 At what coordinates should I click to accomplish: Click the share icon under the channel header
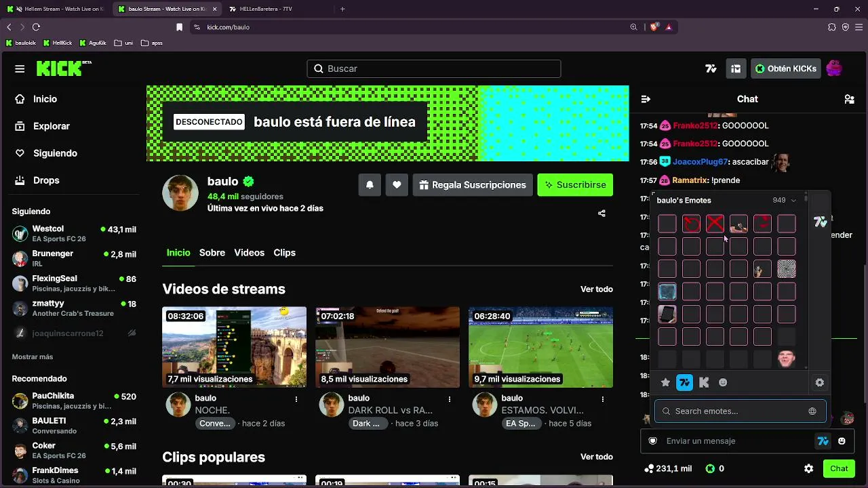tap(601, 213)
